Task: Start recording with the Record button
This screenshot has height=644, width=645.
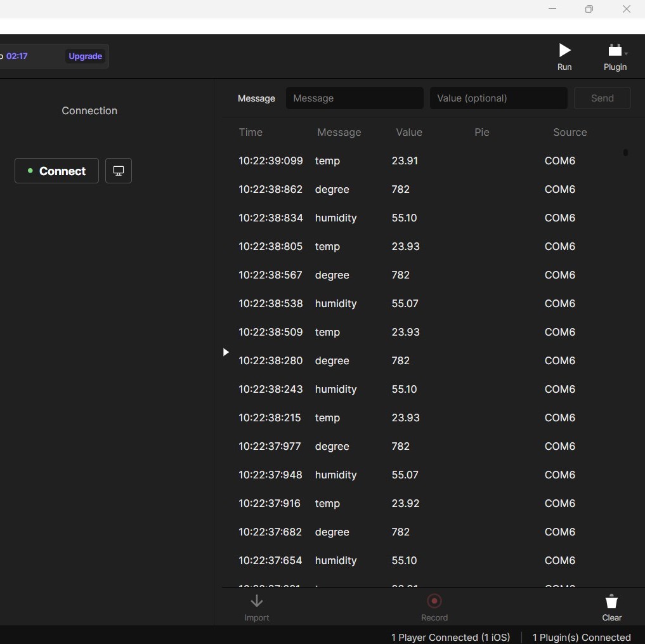Action: click(x=434, y=601)
